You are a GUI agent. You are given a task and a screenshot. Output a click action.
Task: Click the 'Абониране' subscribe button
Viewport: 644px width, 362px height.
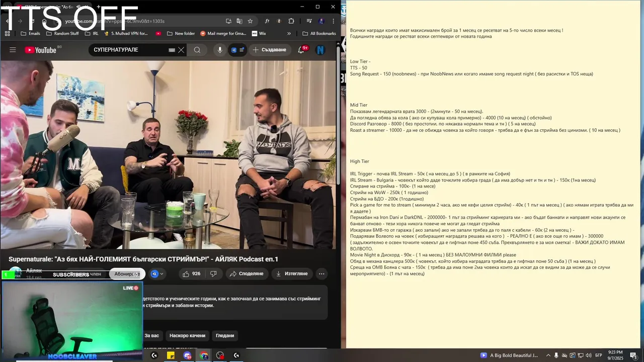(127, 274)
